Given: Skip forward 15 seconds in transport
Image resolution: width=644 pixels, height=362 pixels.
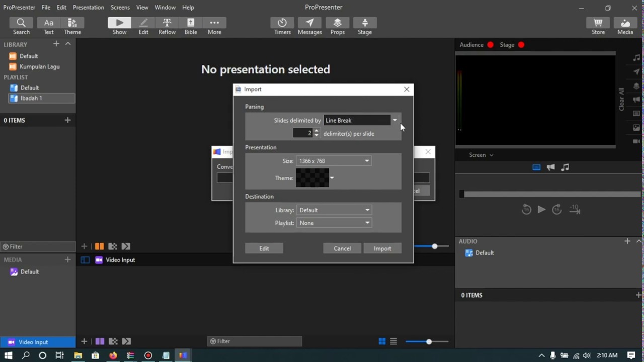Looking at the screenshot, I should (557, 210).
